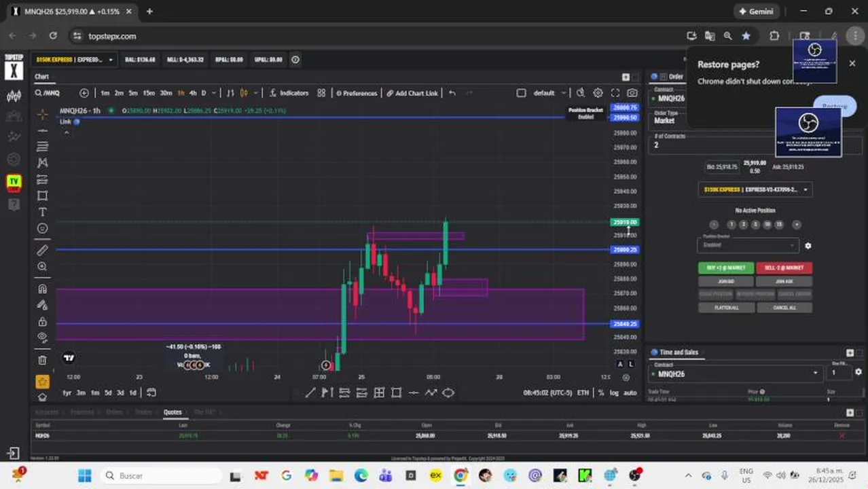Open the account selector in Order panel
Image resolution: width=868 pixels, height=489 pixels.
click(x=755, y=189)
